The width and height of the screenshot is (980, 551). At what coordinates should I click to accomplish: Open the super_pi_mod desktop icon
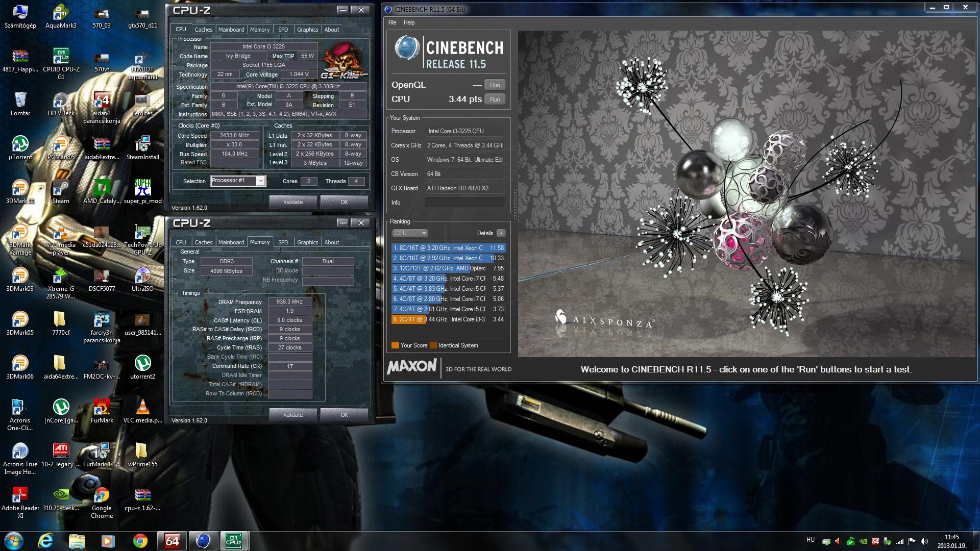click(142, 191)
